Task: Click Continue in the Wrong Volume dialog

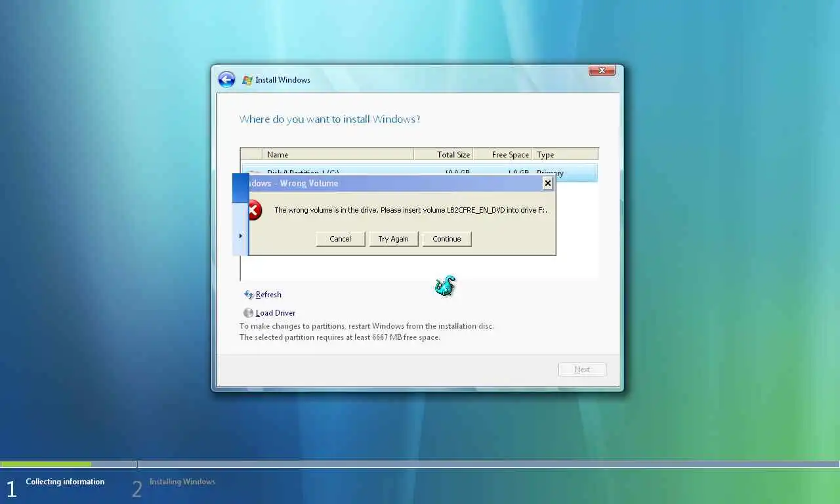Action: click(x=447, y=239)
